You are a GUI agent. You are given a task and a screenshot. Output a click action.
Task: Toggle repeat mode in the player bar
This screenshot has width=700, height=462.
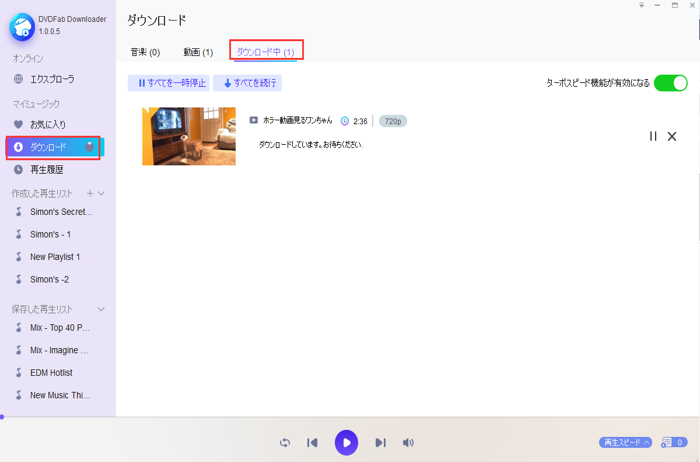(x=285, y=442)
